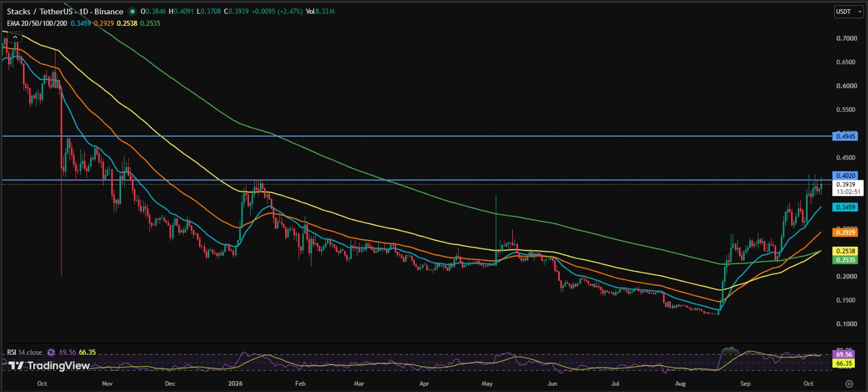The width and height of the screenshot is (868, 392).
Task: Click the 0.7000 price scale value
Action: (846, 38)
